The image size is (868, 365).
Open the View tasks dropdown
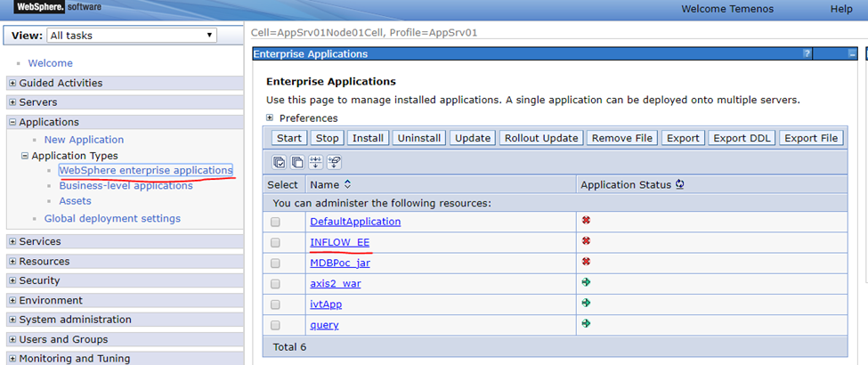[131, 36]
